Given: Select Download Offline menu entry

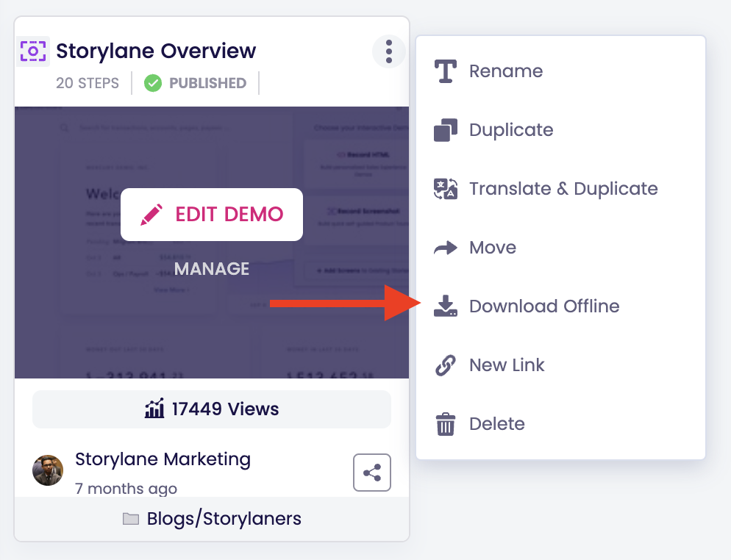Looking at the screenshot, I should 560,306.
